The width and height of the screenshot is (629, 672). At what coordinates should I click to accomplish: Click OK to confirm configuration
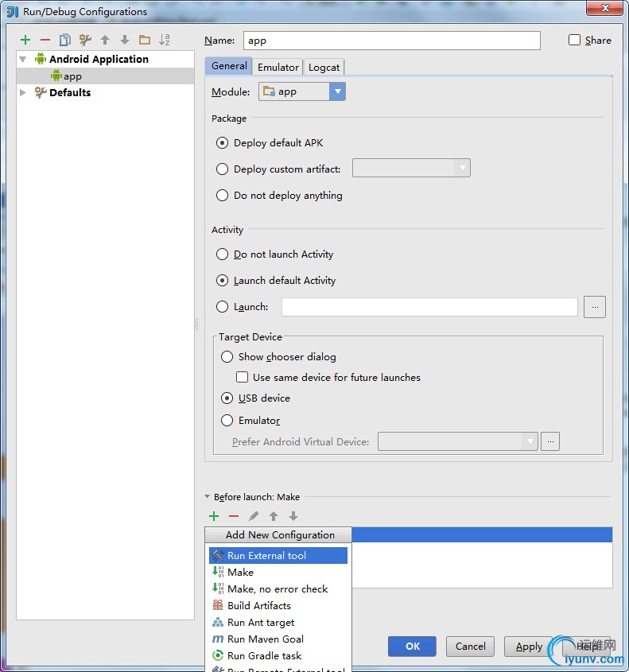tap(412, 647)
